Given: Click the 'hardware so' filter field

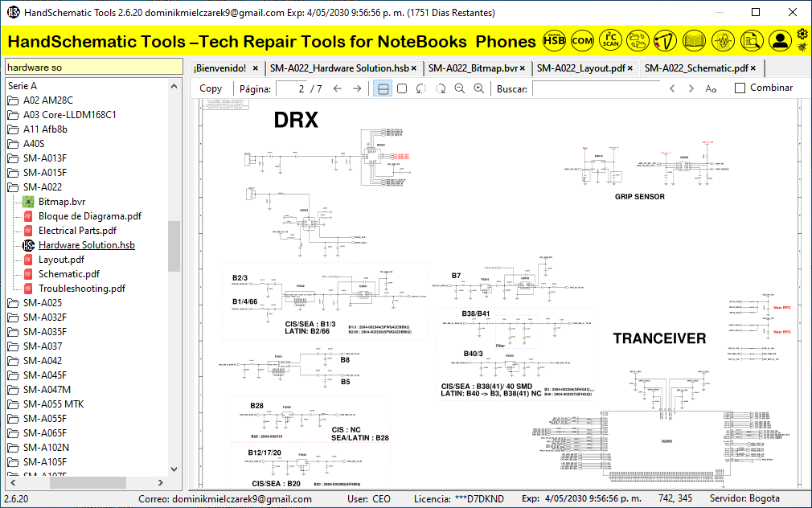Looking at the screenshot, I should pyautogui.click(x=94, y=67).
